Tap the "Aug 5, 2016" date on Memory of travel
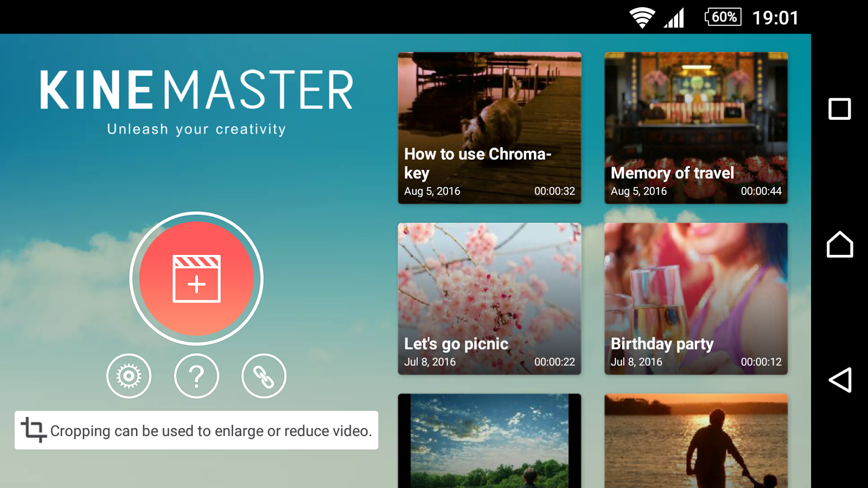Screen dimensions: 868x488 click(x=639, y=191)
